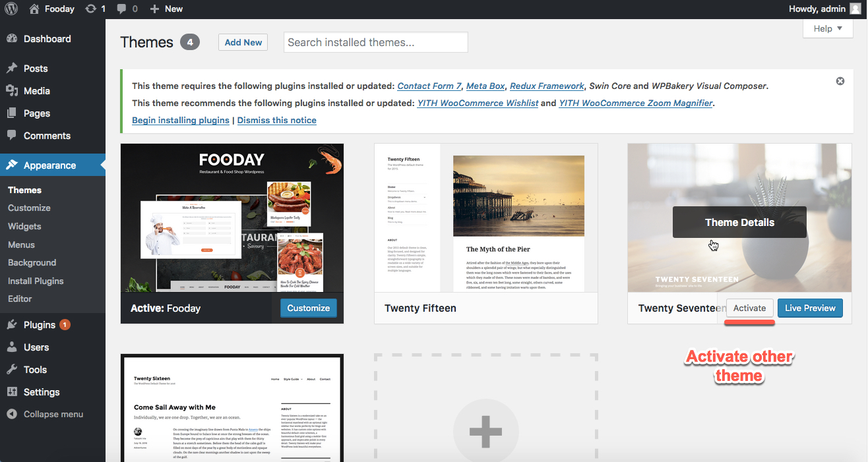Click the WordPress logo icon
Screen dimensions: 868x462
13,9
